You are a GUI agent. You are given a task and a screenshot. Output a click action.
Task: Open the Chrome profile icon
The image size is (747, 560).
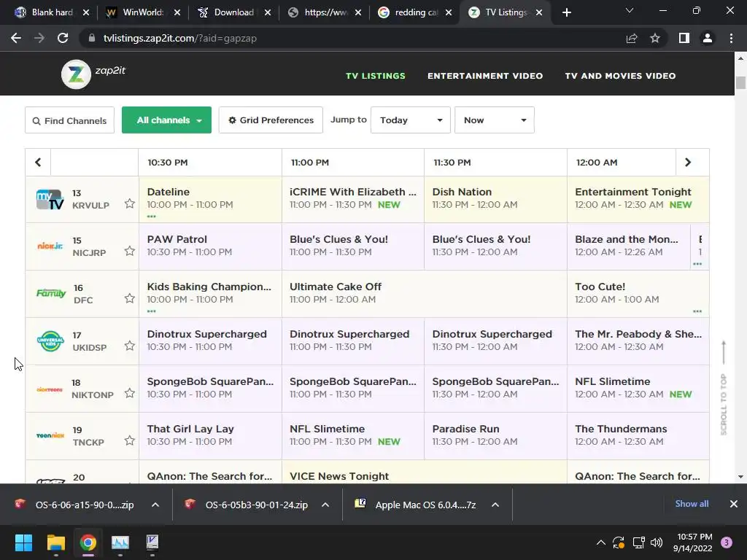708,38
